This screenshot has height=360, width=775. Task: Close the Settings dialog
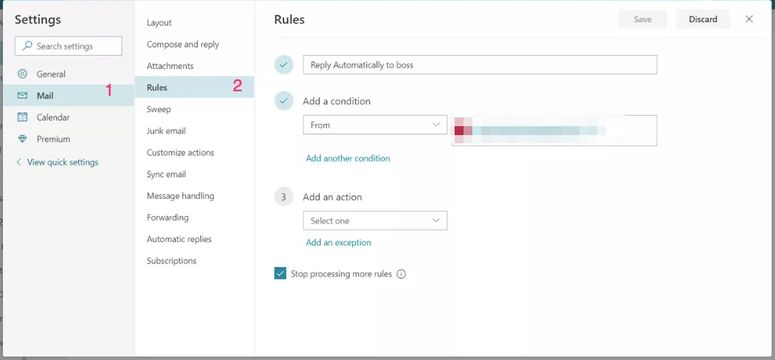pyautogui.click(x=749, y=19)
